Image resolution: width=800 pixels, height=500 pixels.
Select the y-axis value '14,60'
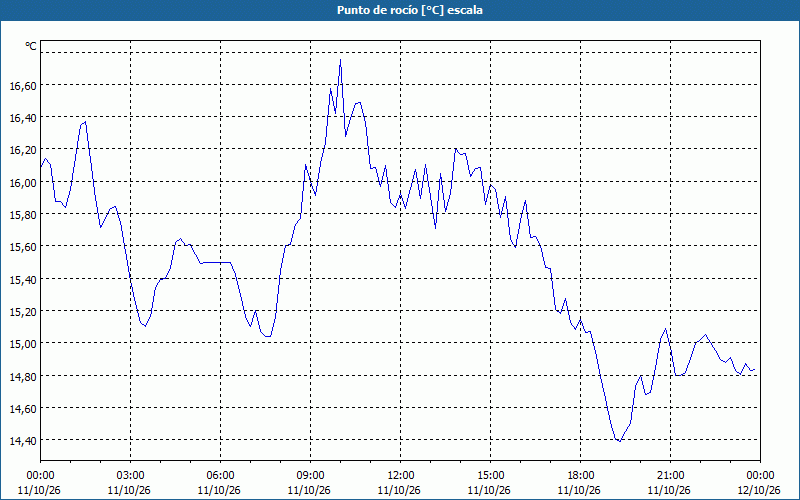click(23, 409)
